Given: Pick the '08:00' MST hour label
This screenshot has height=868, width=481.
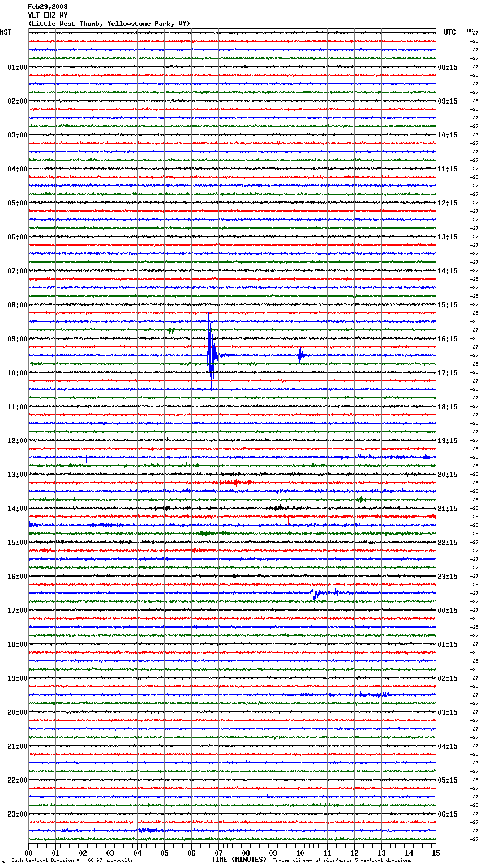Looking at the screenshot, I should (x=18, y=305).
